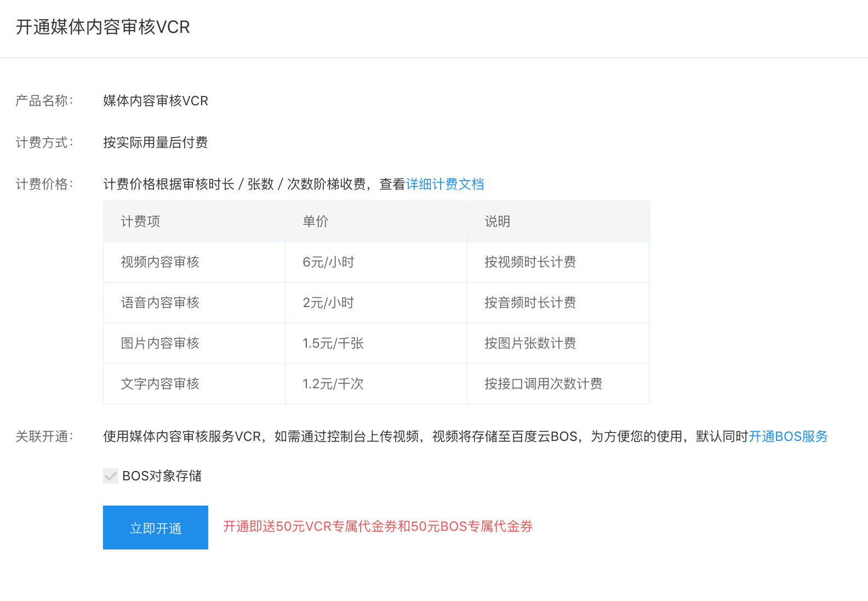Viewport: 868px width, 601px height.
Task: Click the 立即开通 activation button
Action: coord(156,528)
